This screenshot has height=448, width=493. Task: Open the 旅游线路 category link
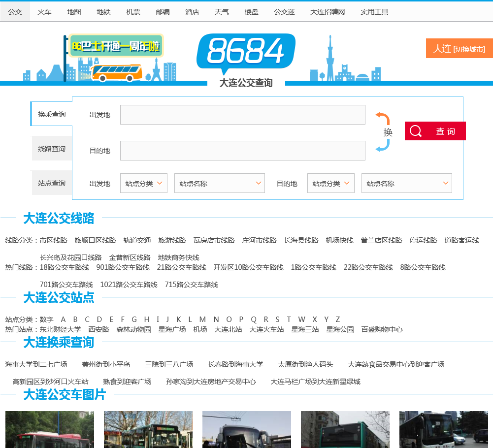172,240
